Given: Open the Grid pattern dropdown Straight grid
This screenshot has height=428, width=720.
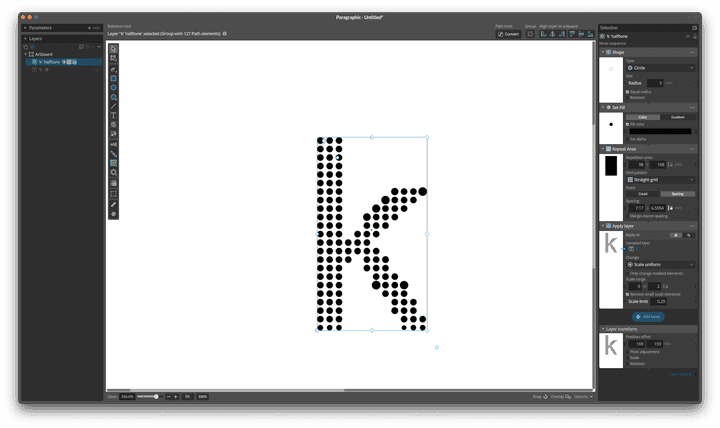Looking at the screenshot, I should pos(660,180).
